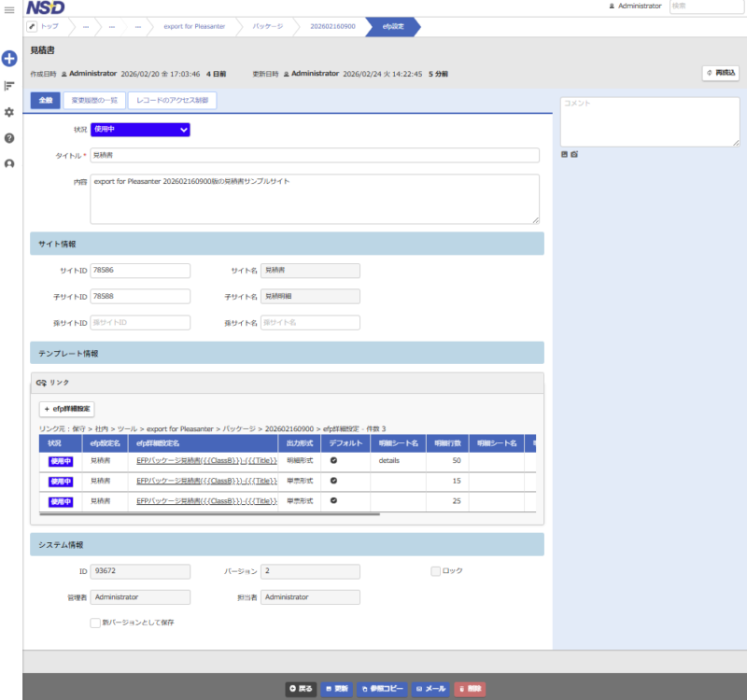The image size is (747, 700).
Task: Toggle the ロック checkbox
Action: (435, 570)
